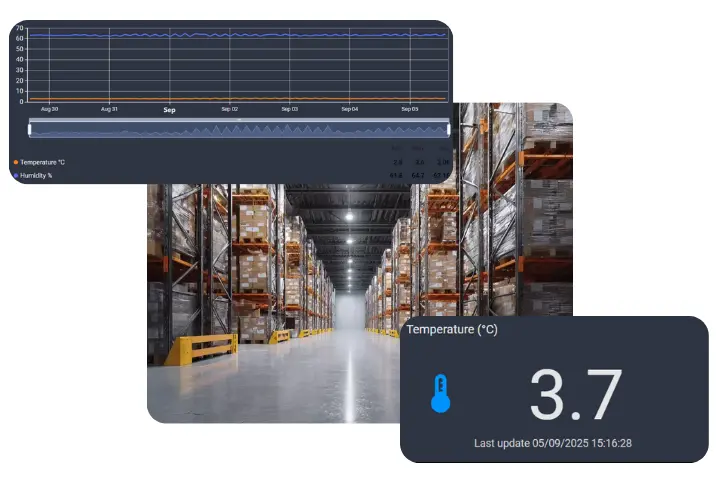Image resolution: width=720 pixels, height=478 pixels.
Task: Click the Sep 05 date label
Action: [x=409, y=109]
